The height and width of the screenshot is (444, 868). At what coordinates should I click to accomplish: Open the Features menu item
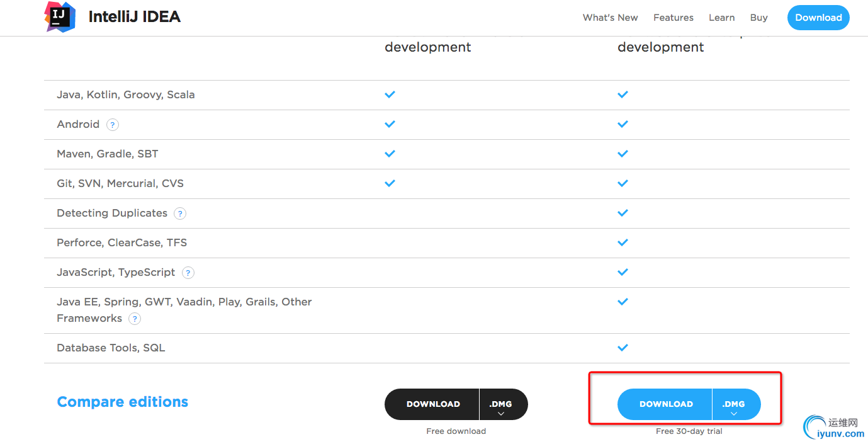(x=673, y=18)
